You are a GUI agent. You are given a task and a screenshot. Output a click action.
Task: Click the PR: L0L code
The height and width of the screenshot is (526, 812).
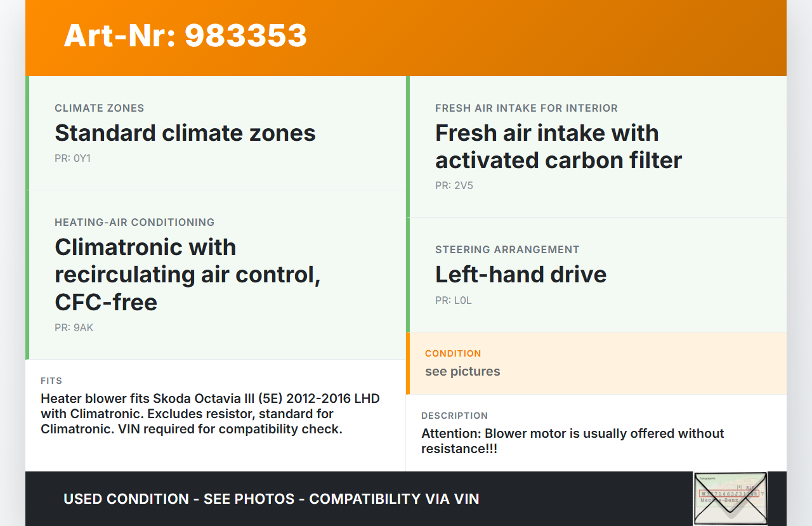click(454, 301)
